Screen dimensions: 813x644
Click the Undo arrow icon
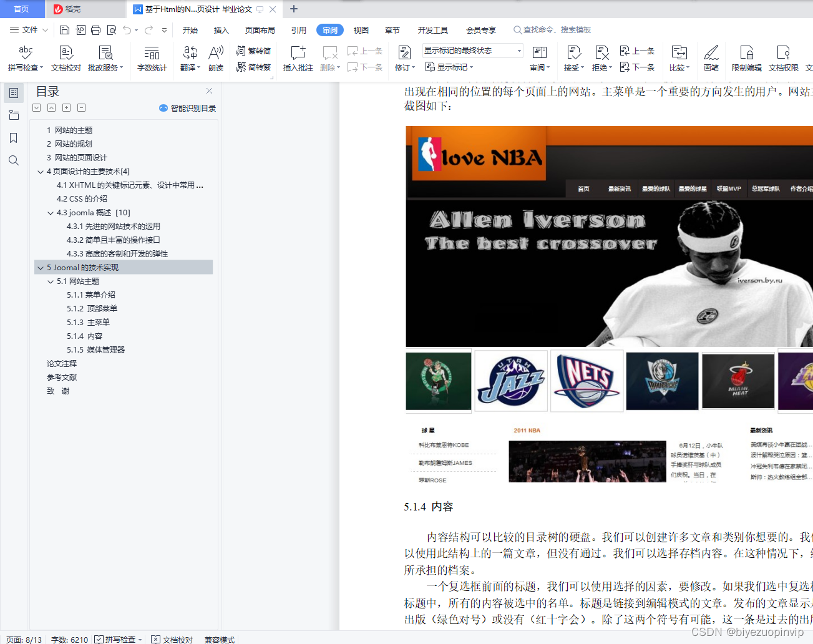[127, 30]
